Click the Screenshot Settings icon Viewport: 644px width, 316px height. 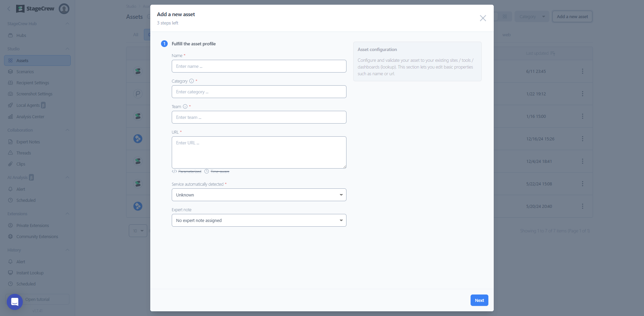[x=11, y=94]
